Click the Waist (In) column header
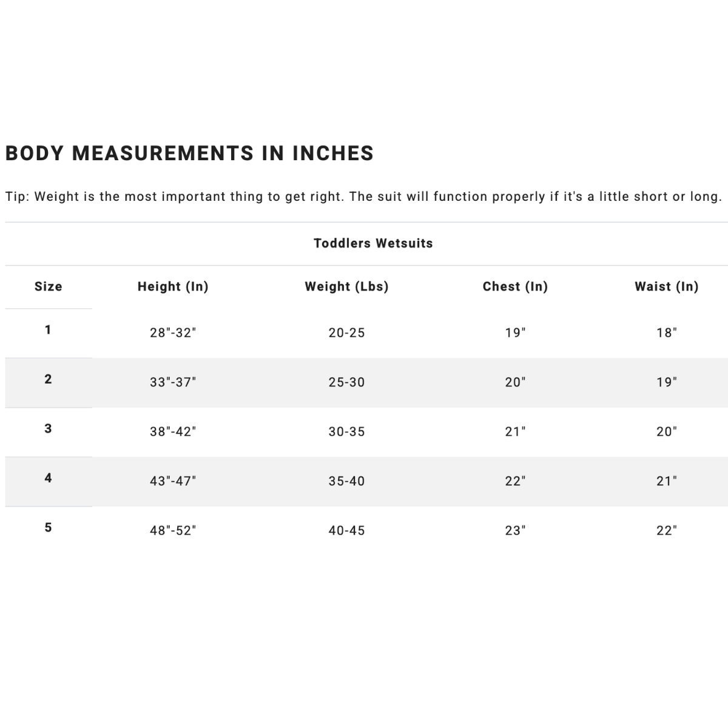Image resolution: width=728 pixels, height=728 pixels. click(667, 286)
